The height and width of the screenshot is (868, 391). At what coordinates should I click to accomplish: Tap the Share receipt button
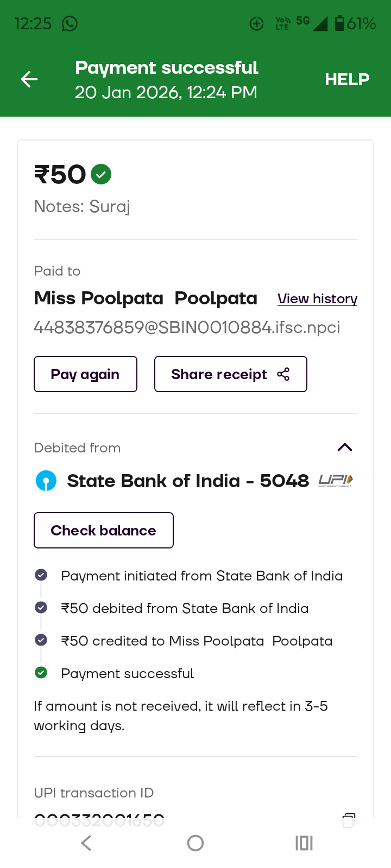(230, 374)
